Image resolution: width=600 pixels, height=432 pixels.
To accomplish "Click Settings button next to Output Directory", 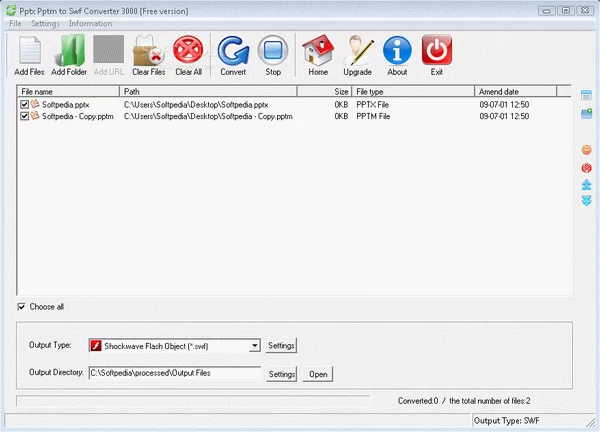I will click(282, 374).
